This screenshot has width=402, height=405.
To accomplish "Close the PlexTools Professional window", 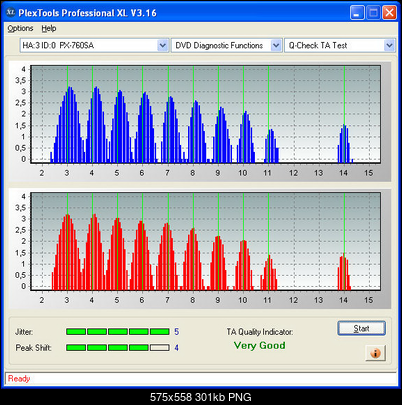I will pos(389,13).
